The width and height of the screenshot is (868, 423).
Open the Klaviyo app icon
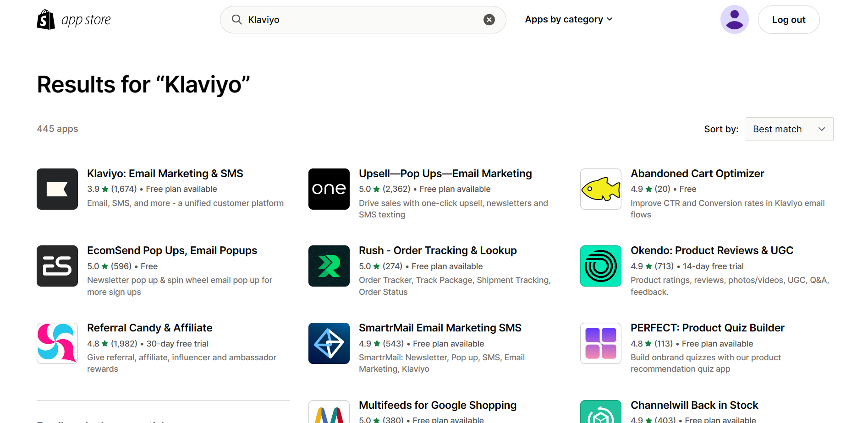[57, 189]
